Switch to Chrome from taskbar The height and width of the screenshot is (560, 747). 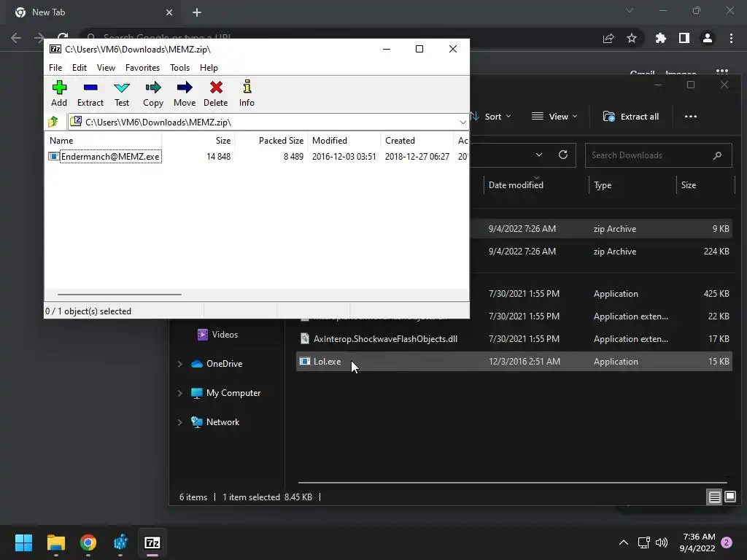point(88,542)
